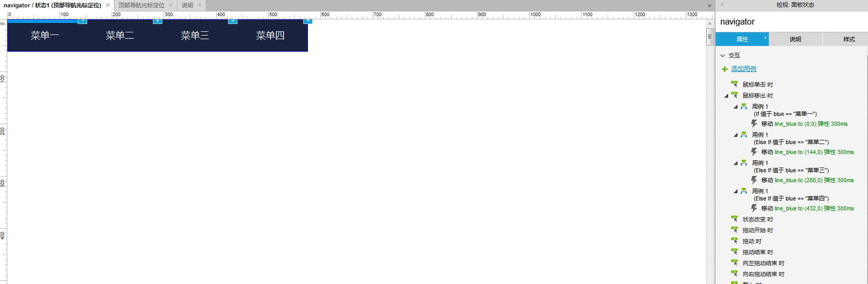Click the navigator name input field
This screenshot has height=284, width=868.
click(x=792, y=22)
